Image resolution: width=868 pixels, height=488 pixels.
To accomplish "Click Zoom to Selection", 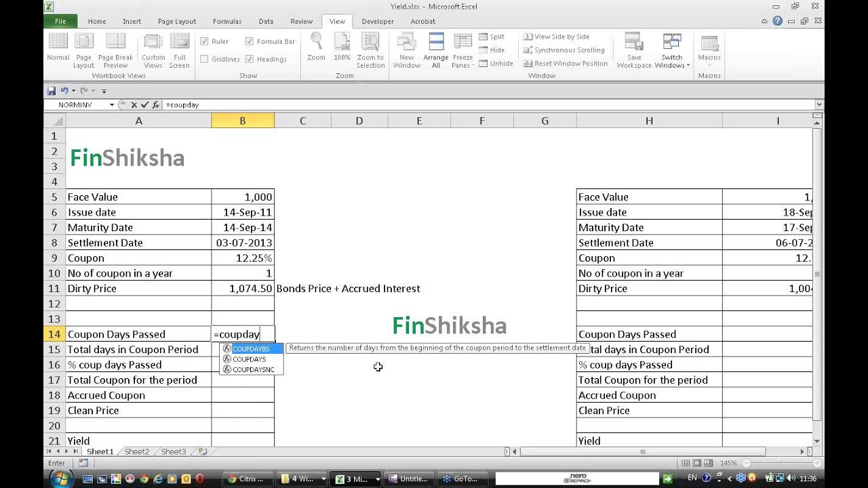I will pos(370,49).
